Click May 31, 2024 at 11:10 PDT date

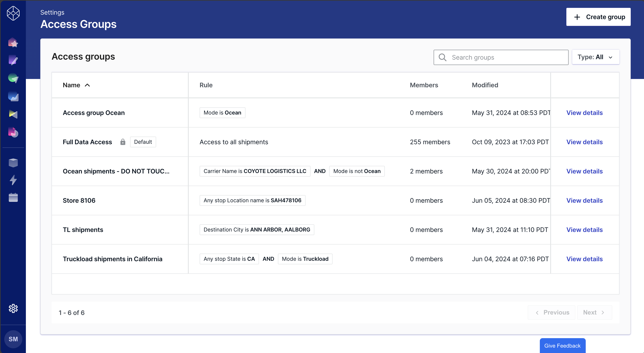[510, 230]
